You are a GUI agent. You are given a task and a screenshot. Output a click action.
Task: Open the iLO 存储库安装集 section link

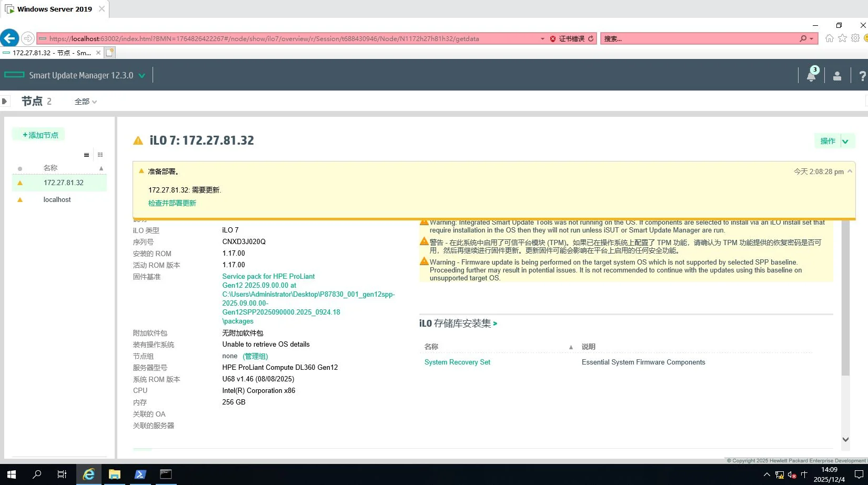click(x=458, y=323)
